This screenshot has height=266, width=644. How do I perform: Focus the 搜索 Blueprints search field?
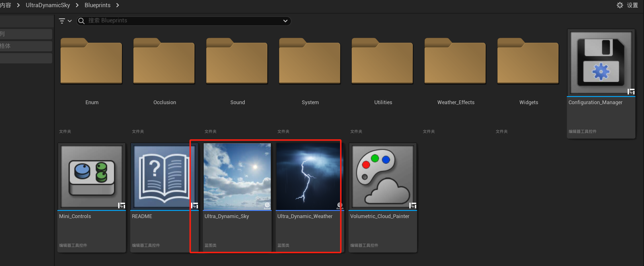(184, 21)
